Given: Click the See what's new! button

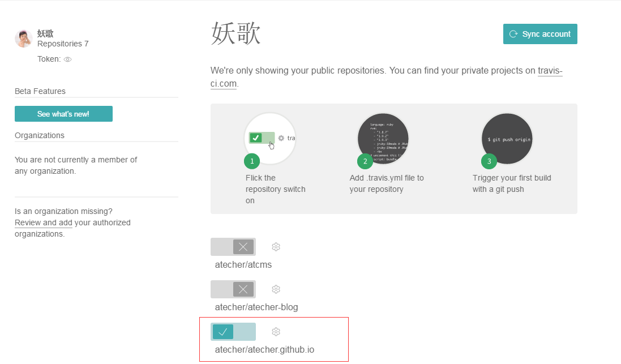Looking at the screenshot, I should pyautogui.click(x=63, y=114).
